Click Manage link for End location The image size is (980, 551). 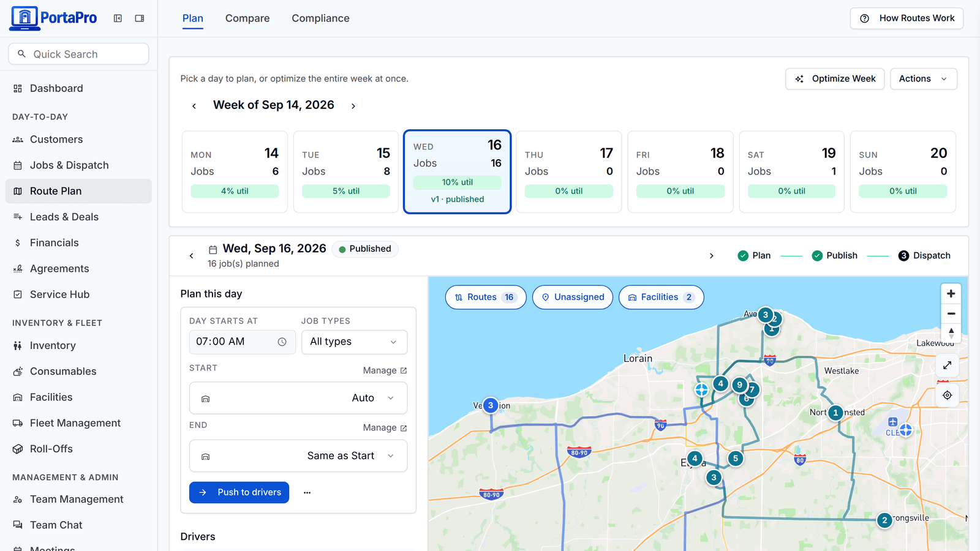pyautogui.click(x=385, y=428)
